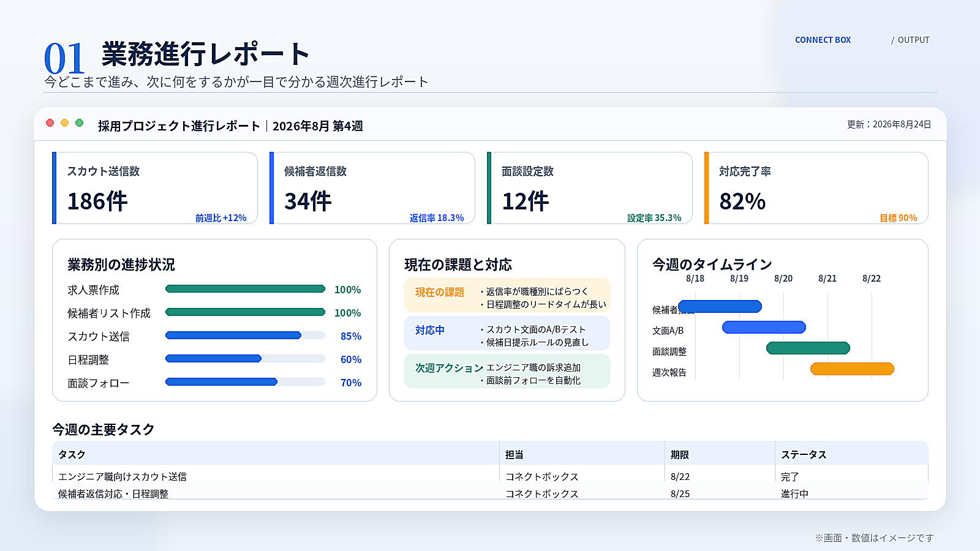Image resolution: width=980 pixels, height=551 pixels.
Task: Click the スカウト送信 85% progress bar
Action: point(245,335)
